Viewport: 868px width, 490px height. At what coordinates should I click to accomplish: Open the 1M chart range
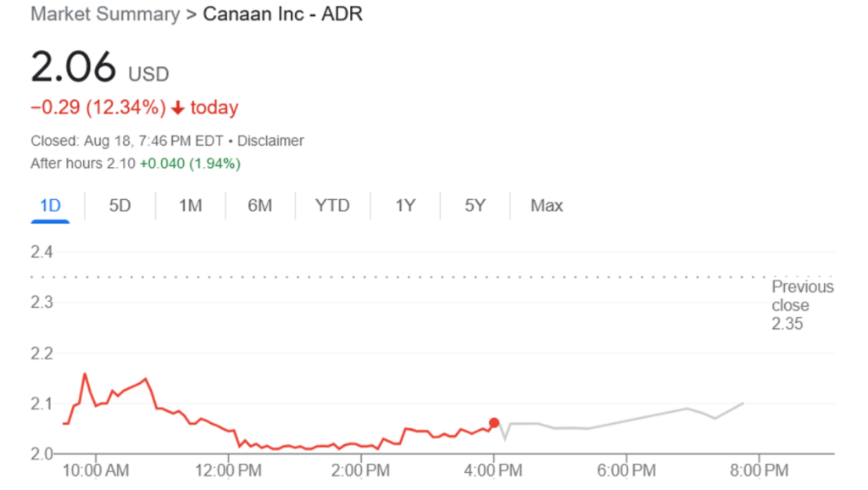[190, 206]
